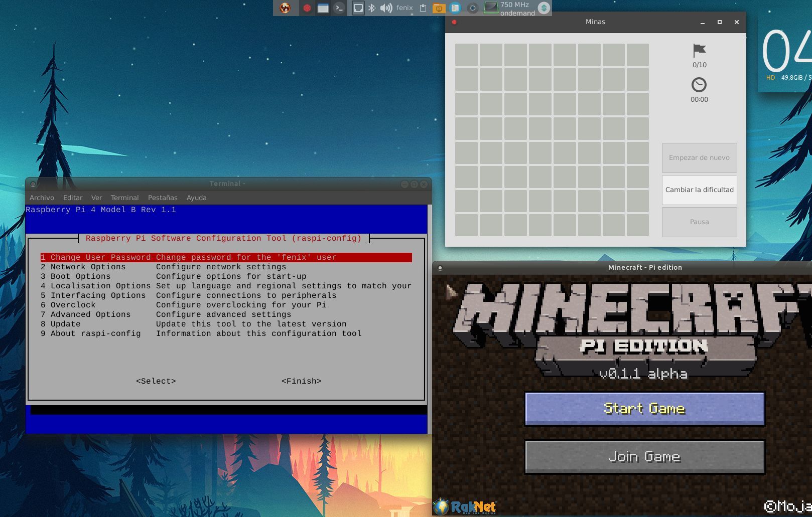Click <Finish> in the raspi-config dialog
This screenshot has width=812, height=517.
[301, 381]
